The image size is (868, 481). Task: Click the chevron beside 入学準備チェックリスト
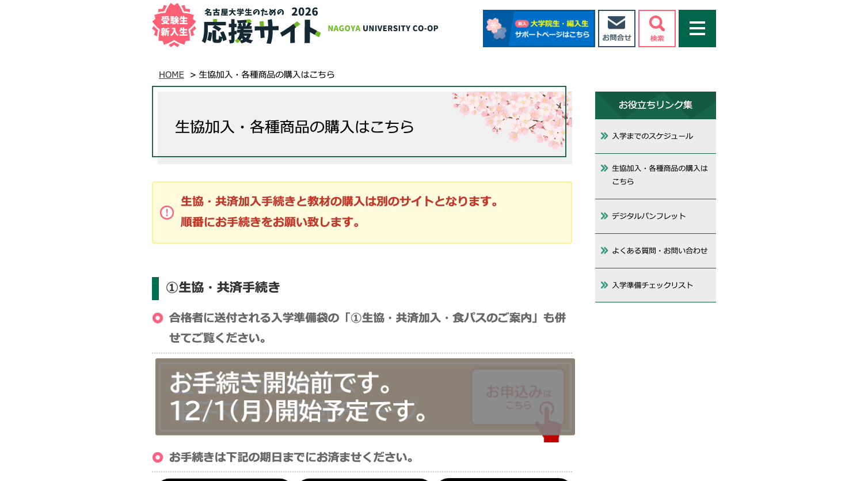point(604,285)
